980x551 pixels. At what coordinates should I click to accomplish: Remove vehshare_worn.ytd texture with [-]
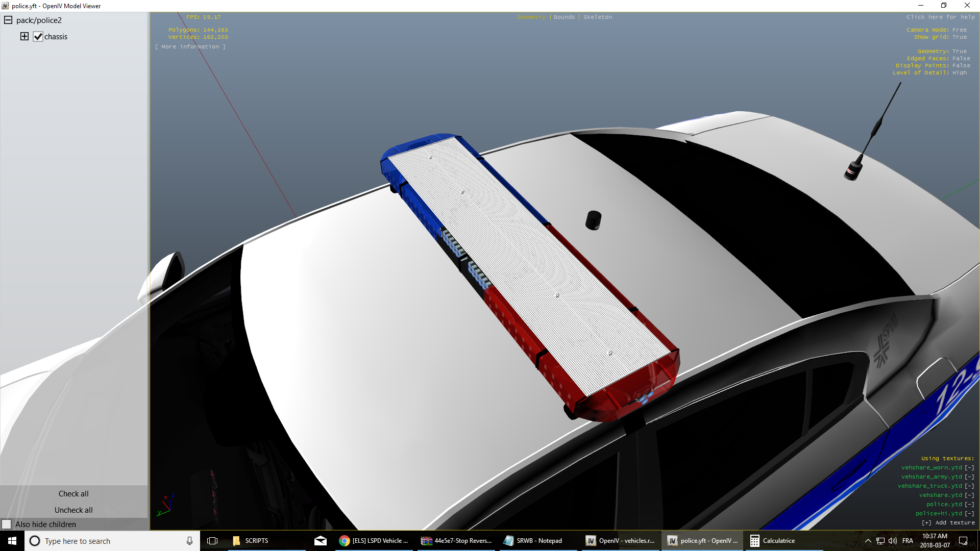(969, 467)
